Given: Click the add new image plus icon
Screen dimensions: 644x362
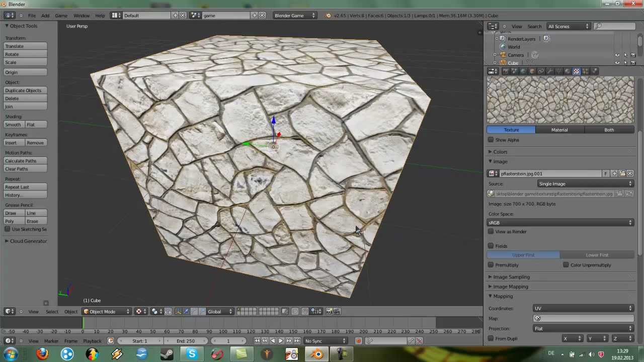Looking at the screenshot, I should [x=614, y=173].
